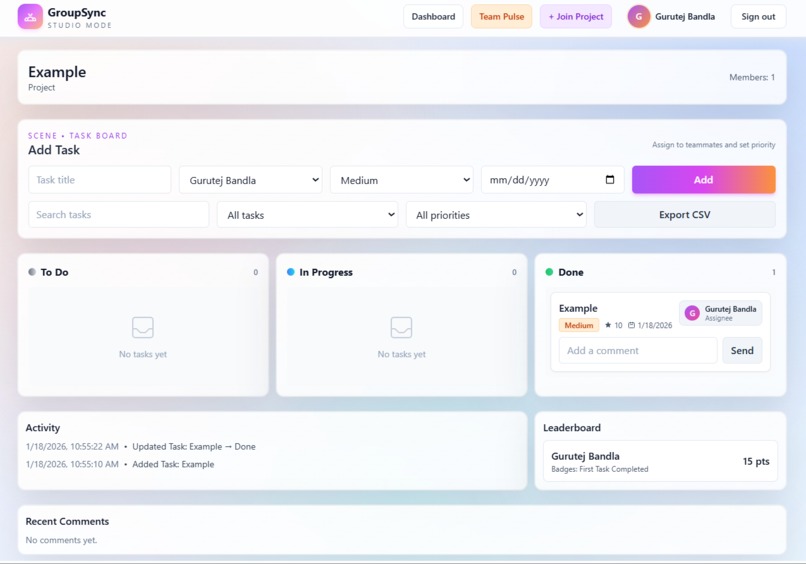Screen dimensions: 806x564
Task: Click assignee avatar on Example task card
Action: (692, 313)
